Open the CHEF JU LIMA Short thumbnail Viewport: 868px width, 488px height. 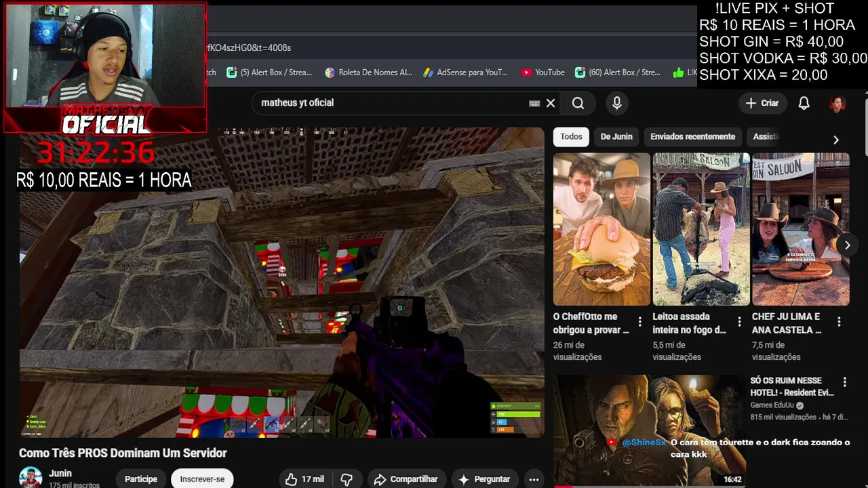pyautogui.click(x=800, y=229)
